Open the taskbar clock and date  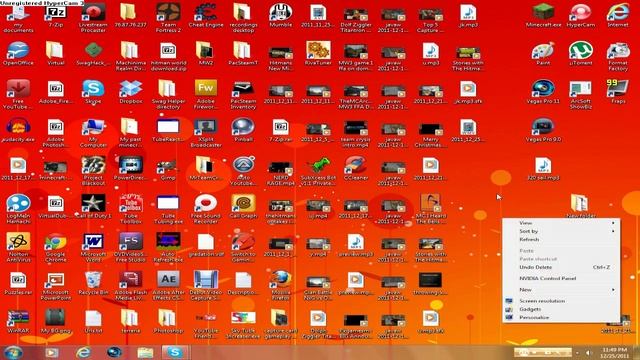coord(615,353)
